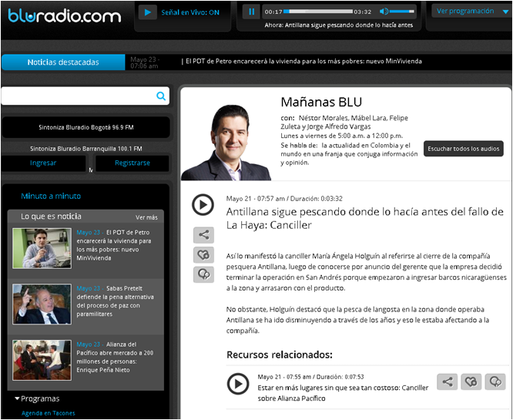Screen dimensions: 513x420
Task: Tune in to Bluradio Barranquilla 100.1 FM
Action: (86, 149)
